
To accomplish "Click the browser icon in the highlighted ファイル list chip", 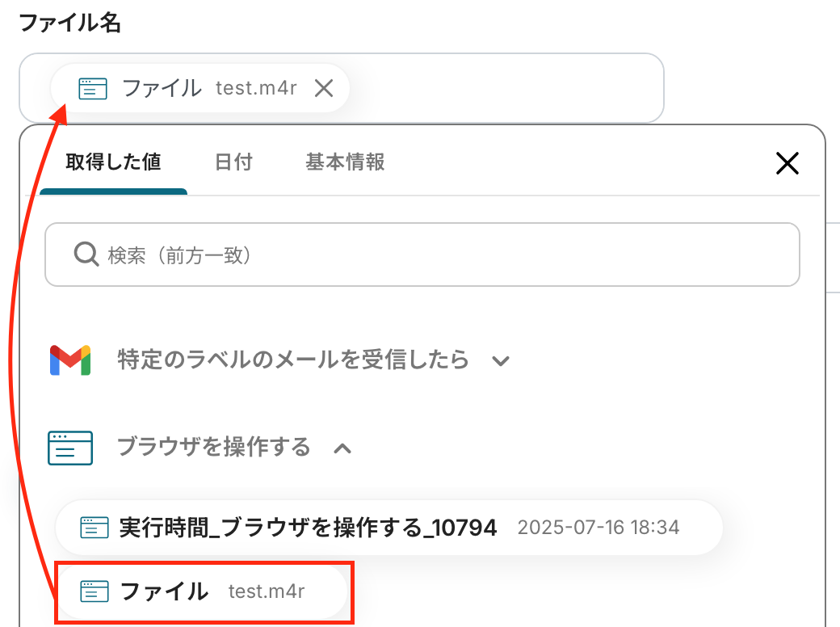I will 94,592.
